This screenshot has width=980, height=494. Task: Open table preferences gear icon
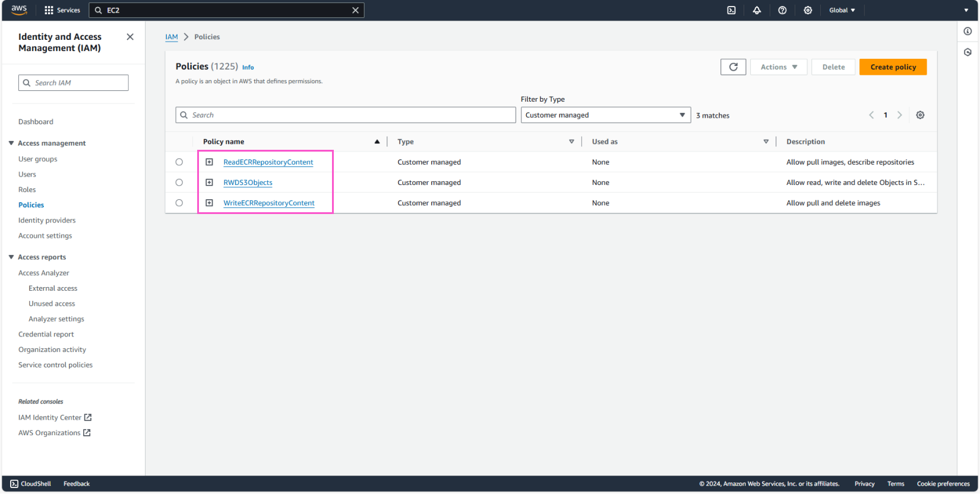(x=920, y=115)
